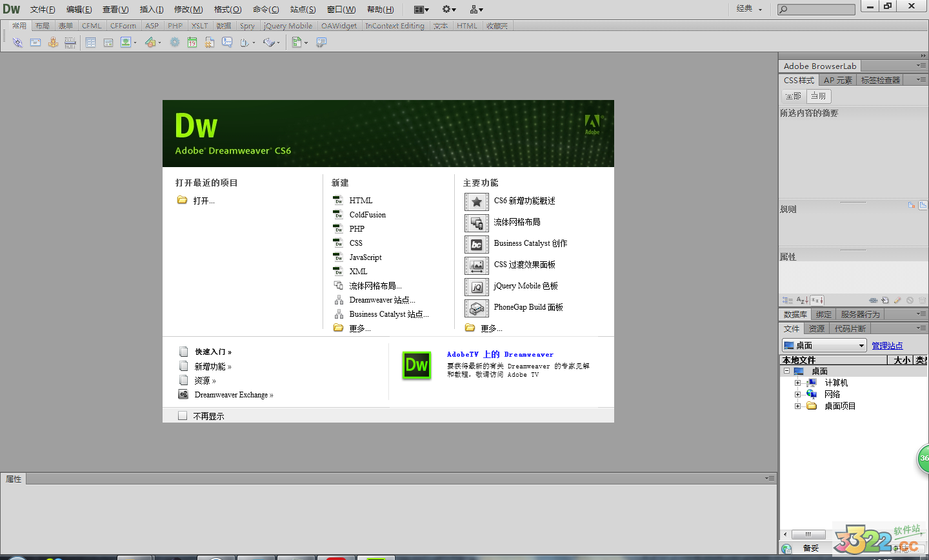Open the 桌面 site dropdown in Files panel

point(824,346)
